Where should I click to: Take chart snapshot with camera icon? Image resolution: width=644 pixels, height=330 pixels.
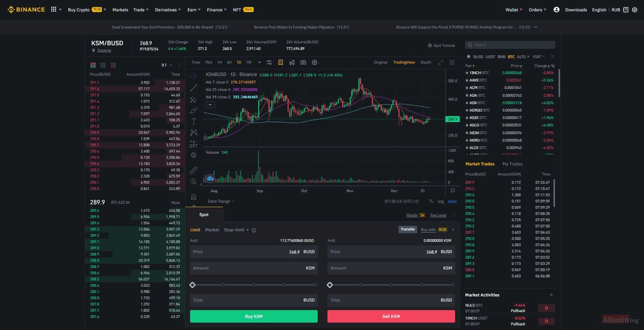pyautogui.click(x=303, y=62)
